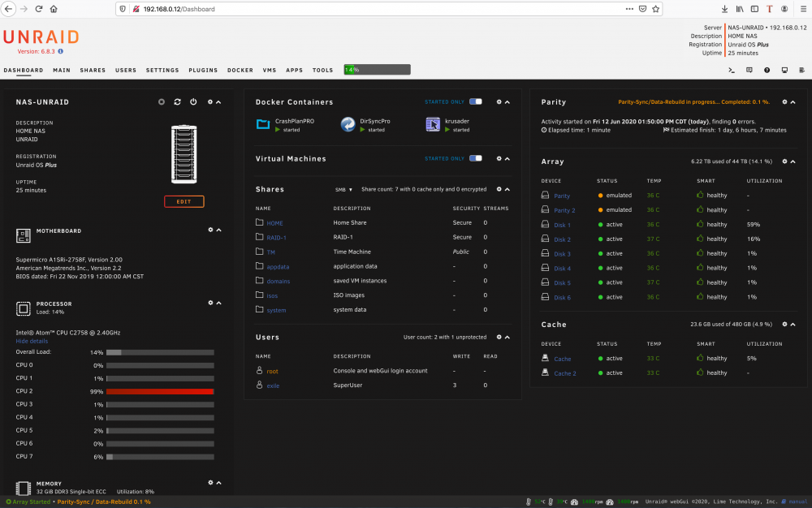Screen dimensions: 812x508
Task: Open the Motherboard panel settings gear
Action: pos(211,230)
